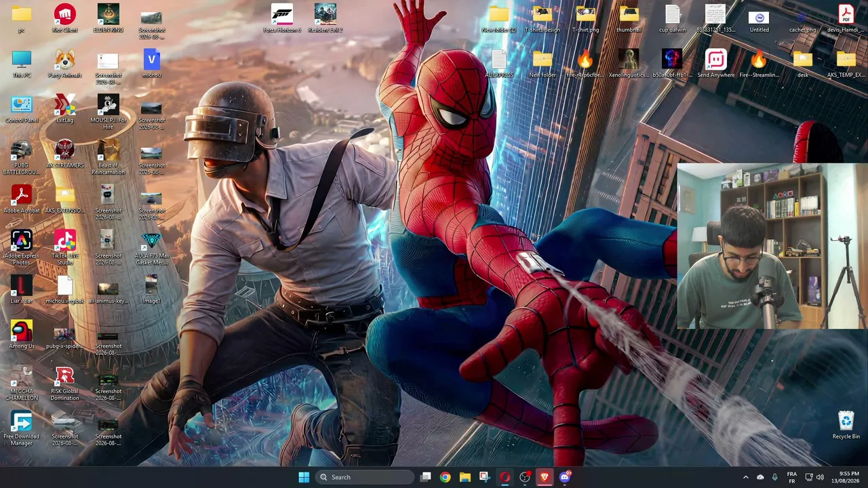Select the T-shirt png folder

(585, 18)
